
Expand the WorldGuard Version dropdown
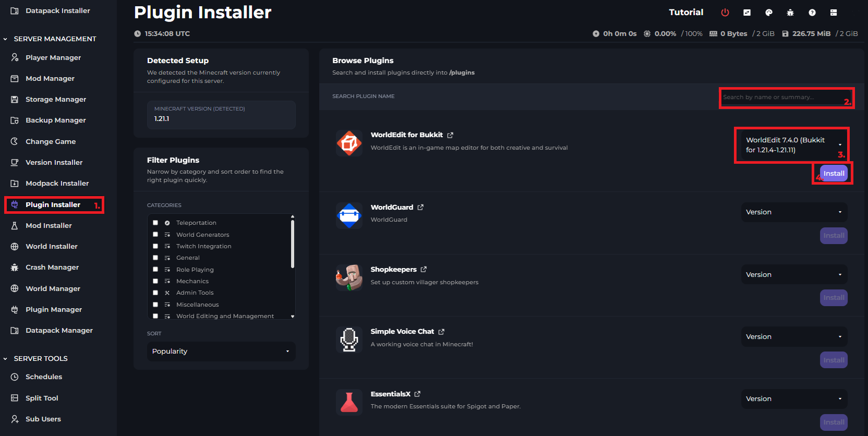(x=793, y=212)
